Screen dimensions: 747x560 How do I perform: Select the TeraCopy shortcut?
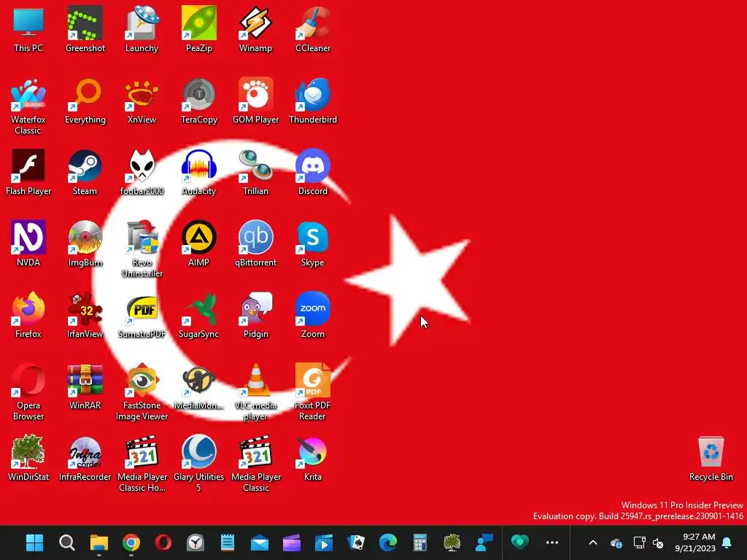pyautogui.click(x=198, y=101)
